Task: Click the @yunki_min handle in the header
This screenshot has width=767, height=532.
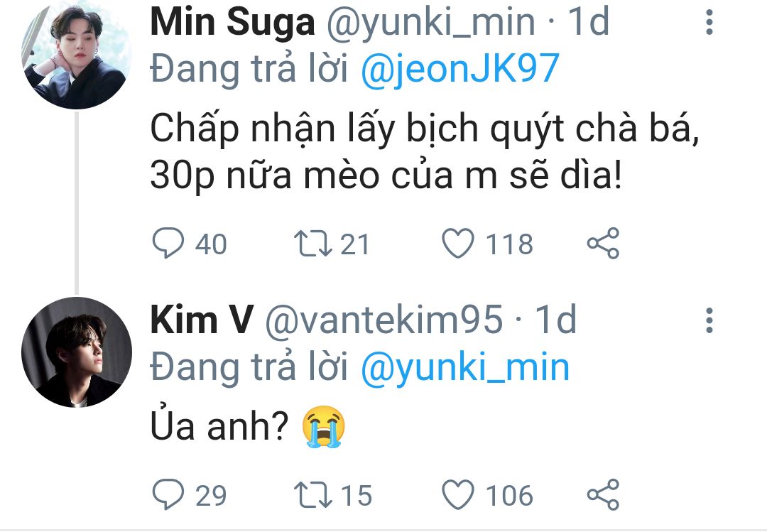Action: [x=430, y=23]
